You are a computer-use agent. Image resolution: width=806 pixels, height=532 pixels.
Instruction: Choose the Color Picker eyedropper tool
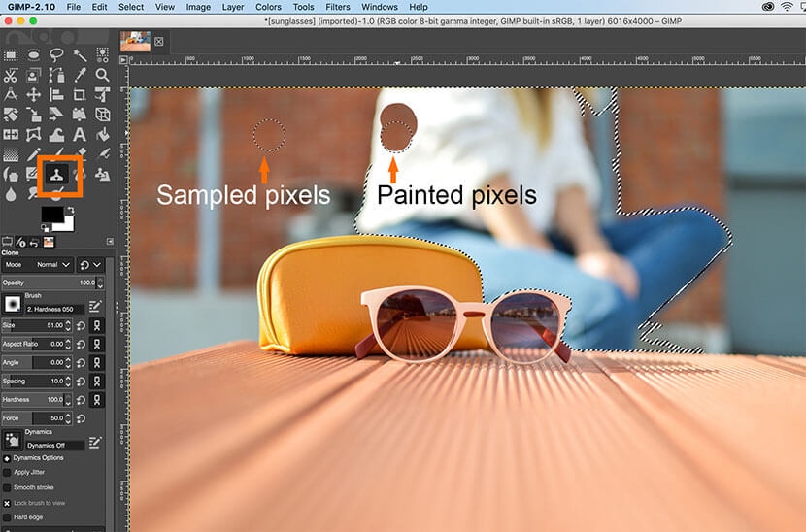click(x=80, y=75)
